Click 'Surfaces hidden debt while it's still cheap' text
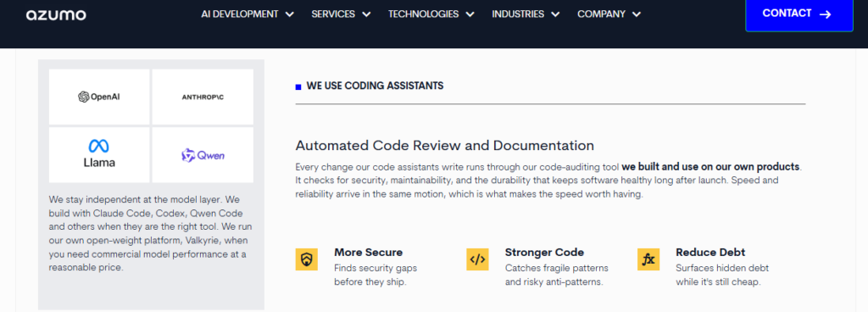This screenshot has height=312, width=868. (722, 275)
